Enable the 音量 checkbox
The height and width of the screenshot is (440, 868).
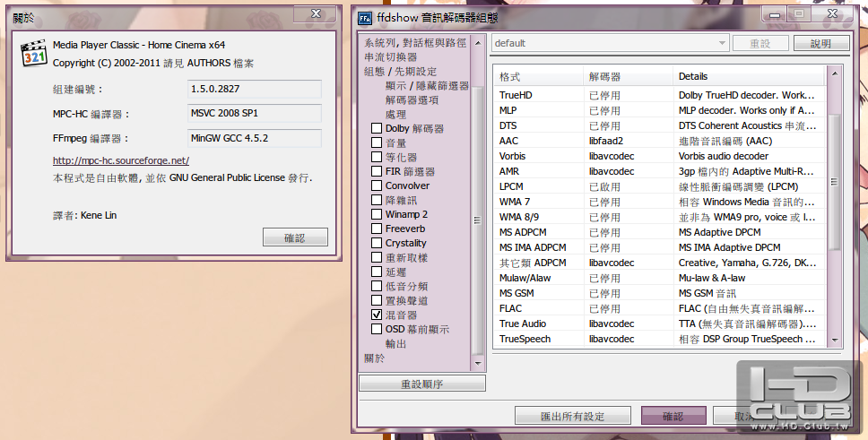(x=377, y=142)
